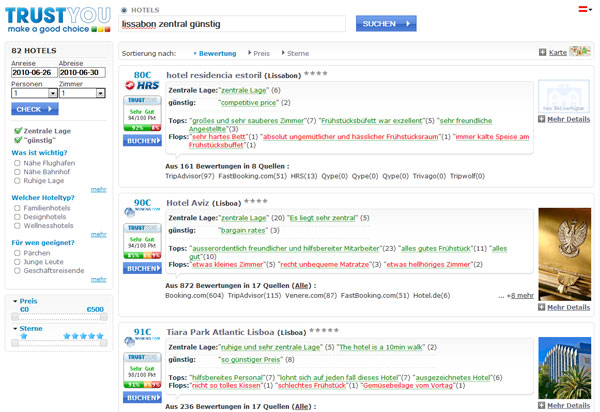Image resolution: width=600 pixels, height=412 pixels.
Task: Click plus icon beside residencia estoril Mehr Details
Action: (x=541, y=119)
